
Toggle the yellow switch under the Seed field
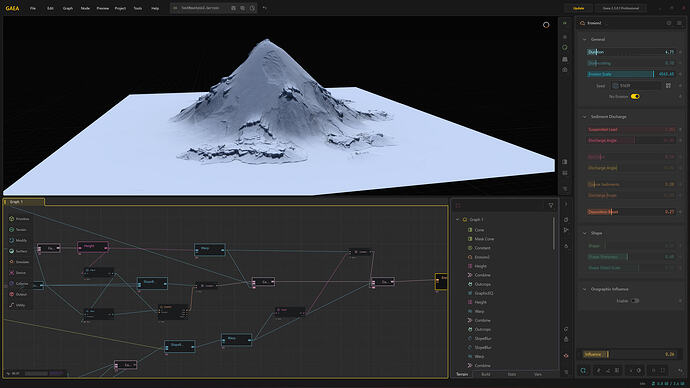point(635,96)
